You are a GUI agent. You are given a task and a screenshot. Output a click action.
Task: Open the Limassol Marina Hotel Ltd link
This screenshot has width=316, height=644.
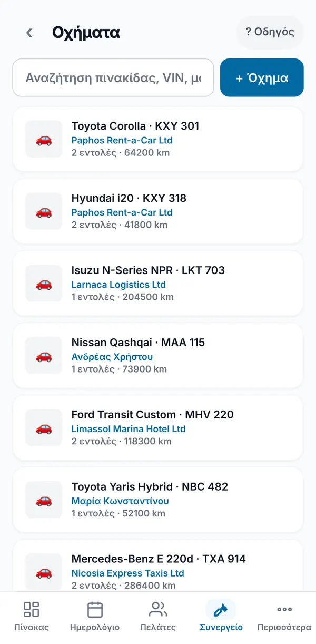pos(129,429)
